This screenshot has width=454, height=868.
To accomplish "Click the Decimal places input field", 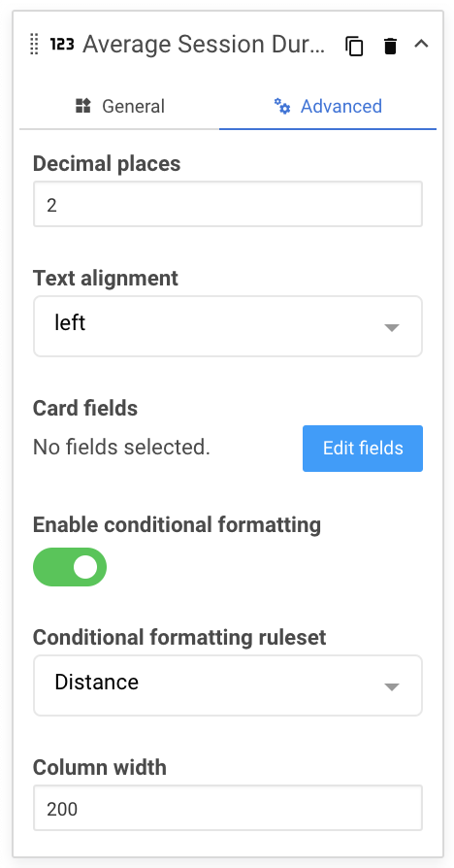I will [228, 204].
